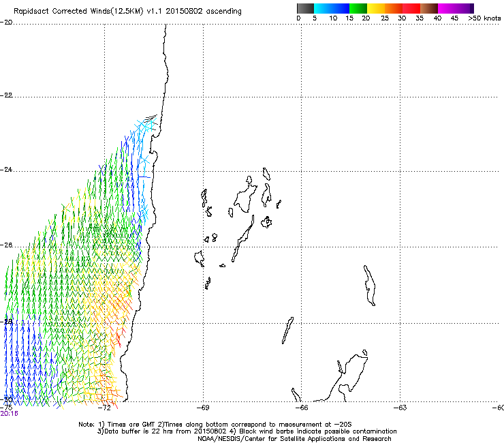This screenshot has width=504, height=443.
Task: Click the legend value '35'
Action: 420,18
